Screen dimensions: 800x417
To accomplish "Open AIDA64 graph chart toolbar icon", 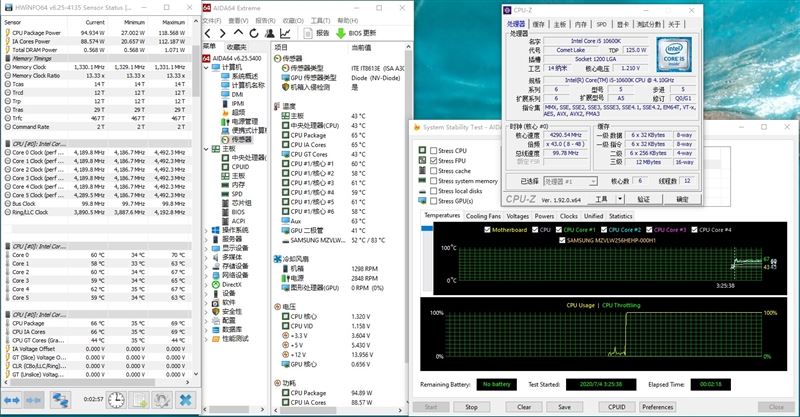I will pyautogui.click(x=285, y=33).
